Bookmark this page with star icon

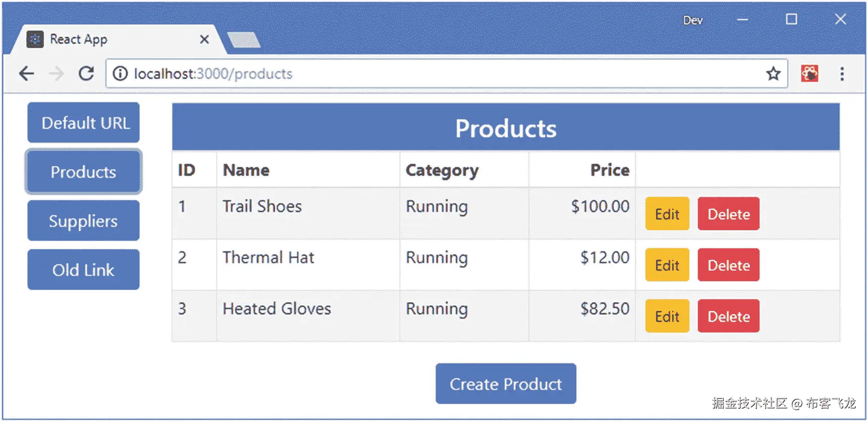click(773, 74)
